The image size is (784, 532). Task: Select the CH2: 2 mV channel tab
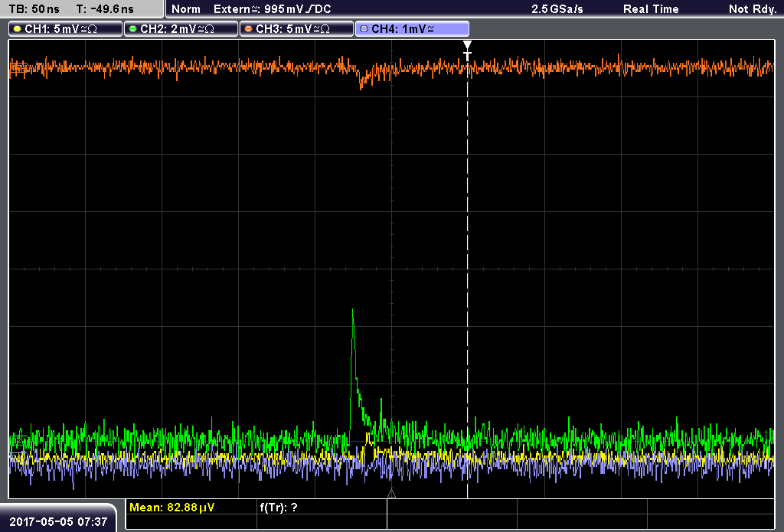pyautogui.click(x=181, y=29)
